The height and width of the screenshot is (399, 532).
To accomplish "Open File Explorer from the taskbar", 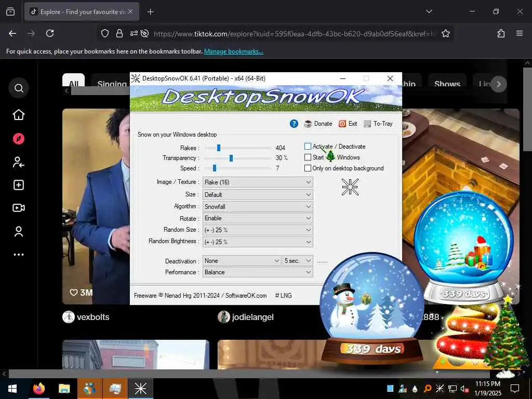I will click(64, 389).
